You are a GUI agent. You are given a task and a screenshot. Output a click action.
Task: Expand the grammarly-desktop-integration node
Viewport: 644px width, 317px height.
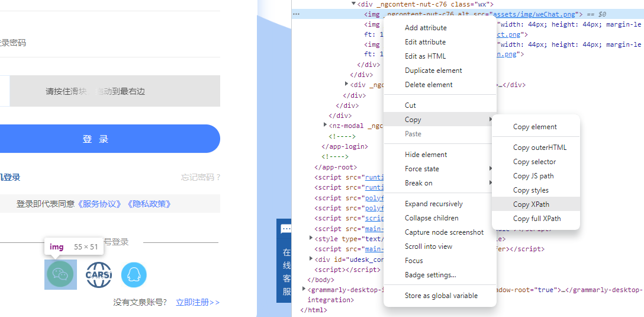pos(304,290)
